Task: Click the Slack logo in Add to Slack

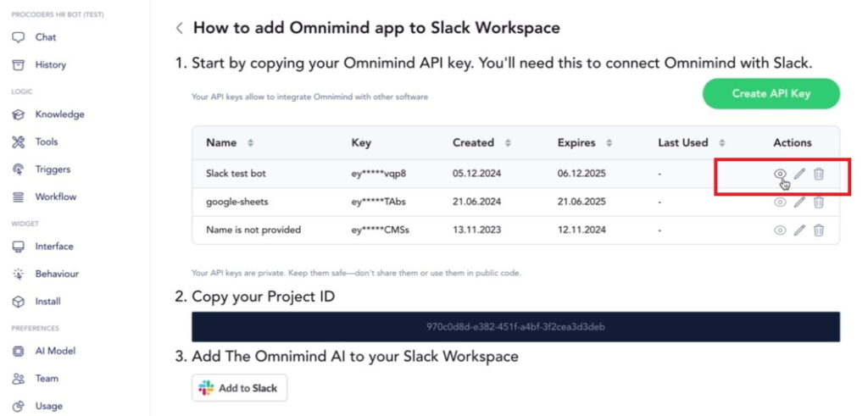Action: [207, 388]
